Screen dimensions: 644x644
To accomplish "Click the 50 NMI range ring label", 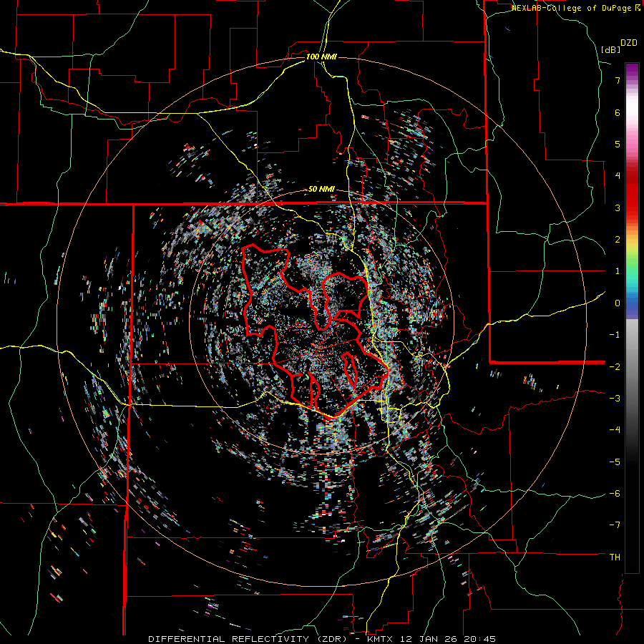I will [321, 190].
